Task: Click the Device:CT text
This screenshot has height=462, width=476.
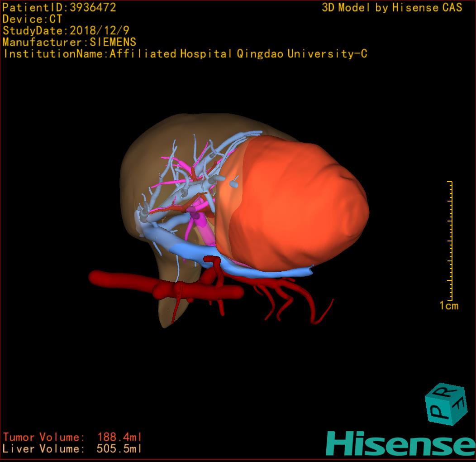Action: click(32, 19)
